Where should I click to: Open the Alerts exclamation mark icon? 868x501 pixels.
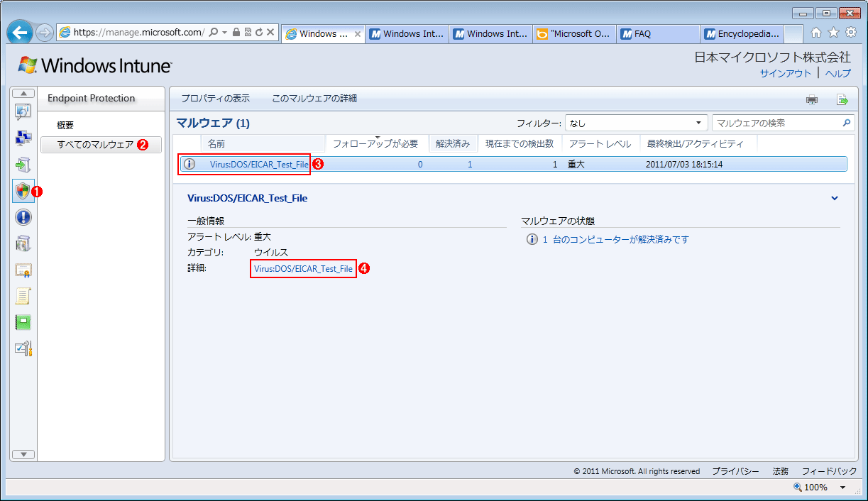point(23,217)
